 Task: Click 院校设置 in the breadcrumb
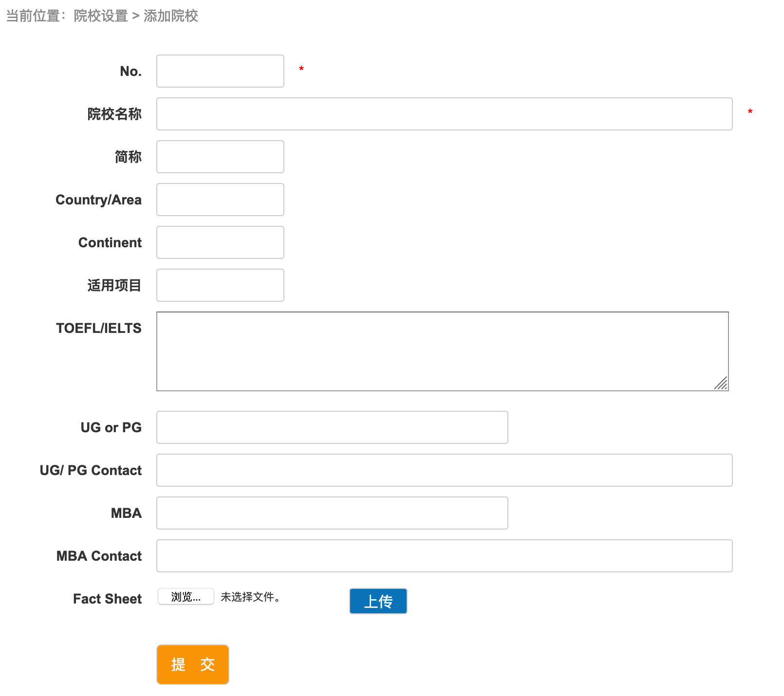click(x=100, y=16)
